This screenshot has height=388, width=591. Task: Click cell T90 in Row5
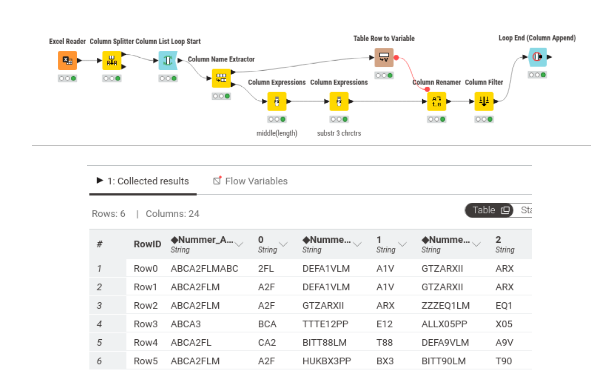click(504, 361)
